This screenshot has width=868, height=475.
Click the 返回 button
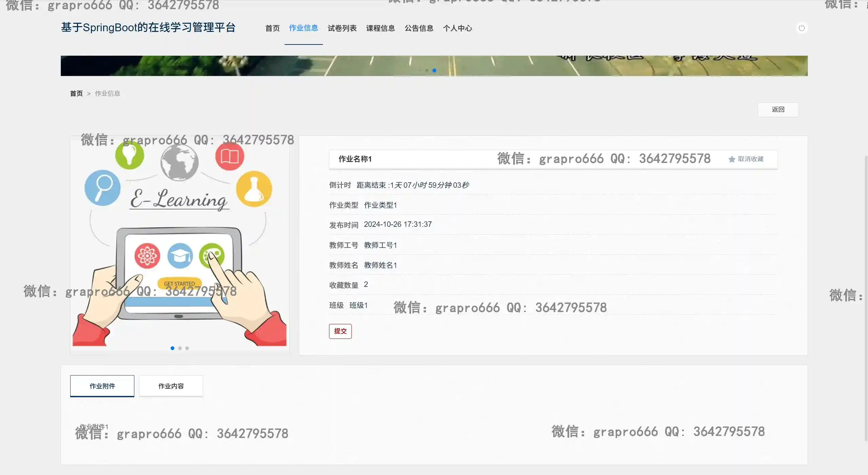coord(778,110)
